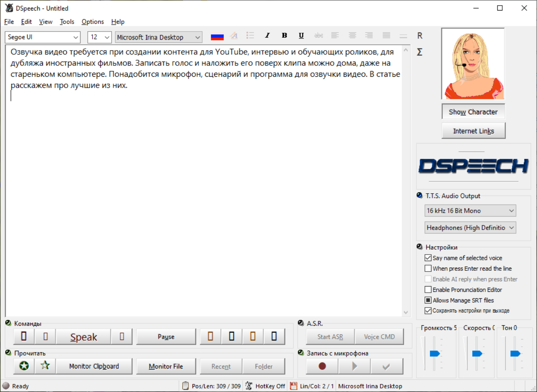Click the icon beside Настройки header
The width and height of the screenshot is (537, 392).
tap(420, 247)
